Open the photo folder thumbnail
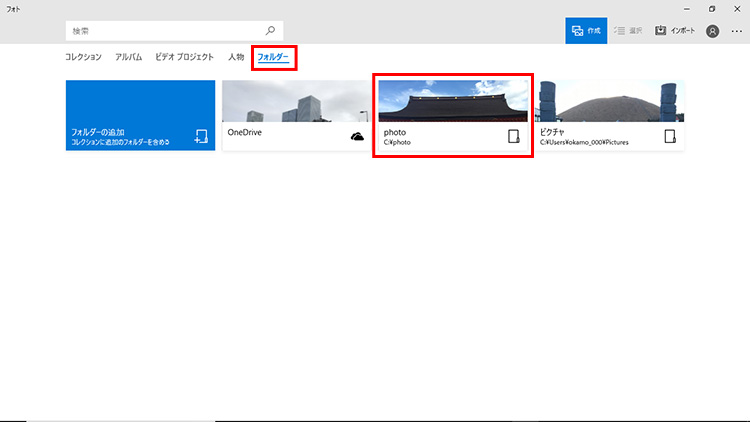 [x=453, y=100]
